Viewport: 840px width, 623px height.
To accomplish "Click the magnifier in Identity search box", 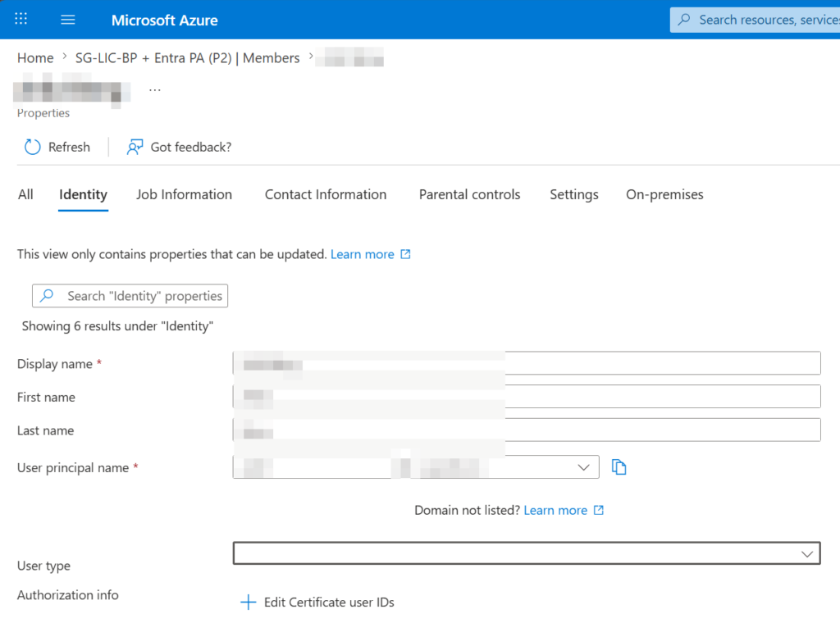I will 47,295.
